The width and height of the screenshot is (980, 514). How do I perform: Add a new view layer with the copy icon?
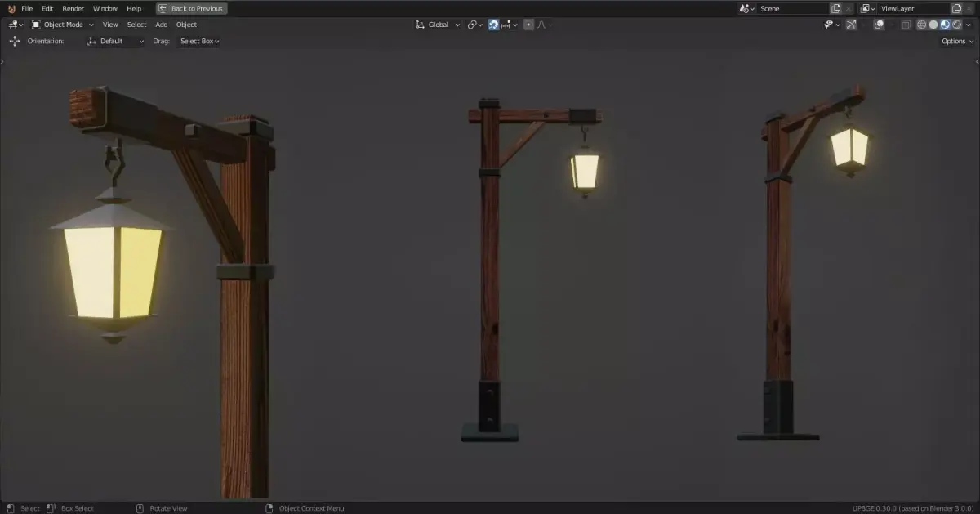click(956, 8)
